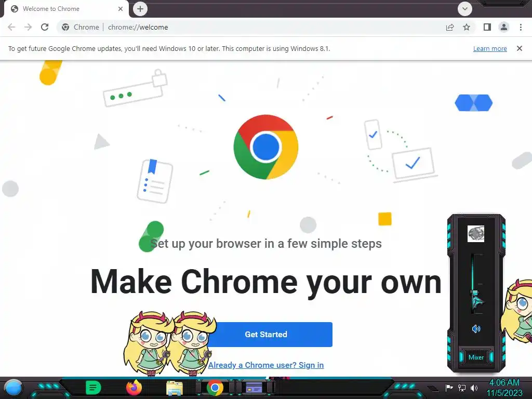Share this page via the share icon
532x399 pixels.
coord(450,27)
